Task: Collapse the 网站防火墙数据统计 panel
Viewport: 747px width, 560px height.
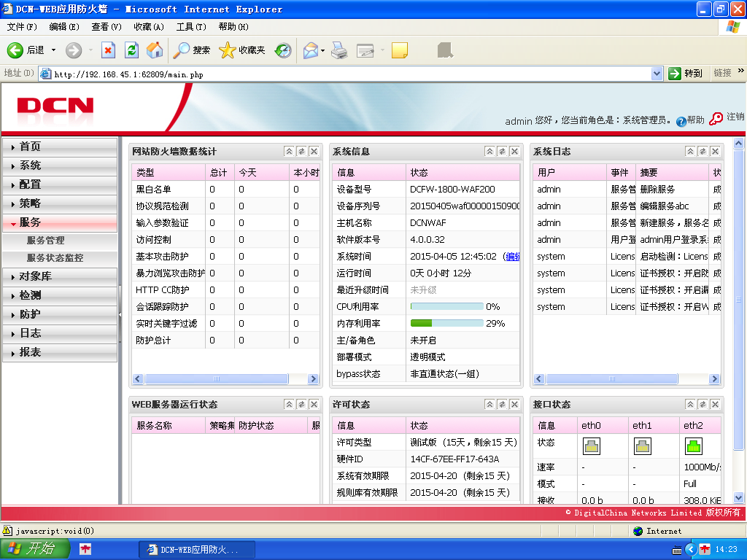Action: (x=289, y=152)
